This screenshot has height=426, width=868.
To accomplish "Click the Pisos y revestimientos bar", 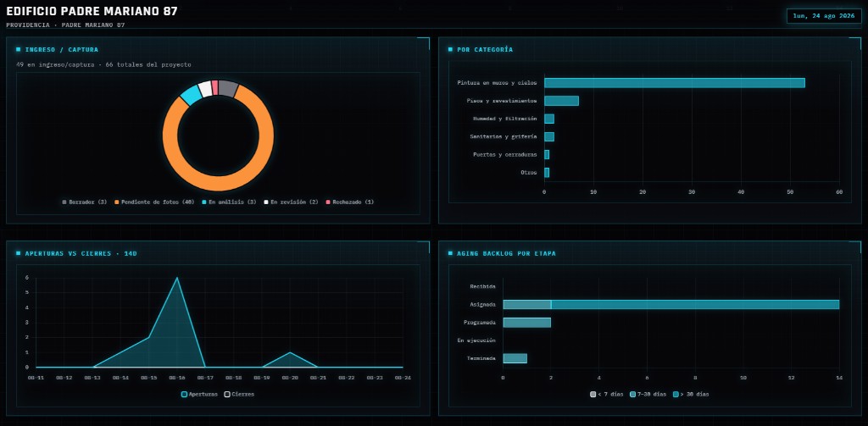I will click(561, 101).
